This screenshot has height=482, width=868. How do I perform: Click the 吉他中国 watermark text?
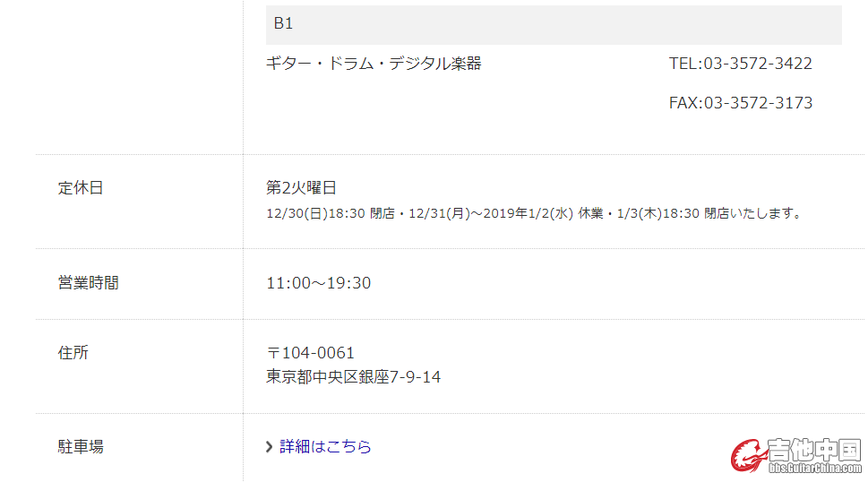[x=814, y=450]
